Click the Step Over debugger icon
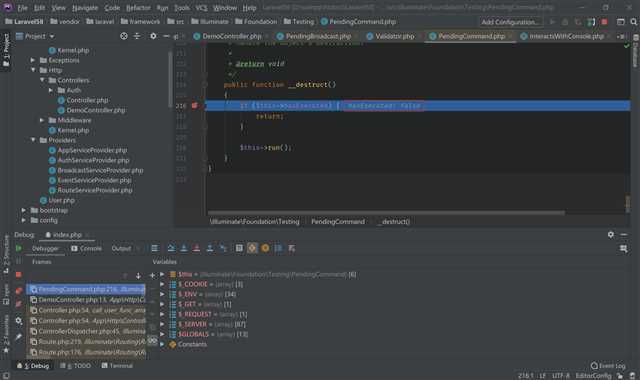 click(x=171, y=248)
